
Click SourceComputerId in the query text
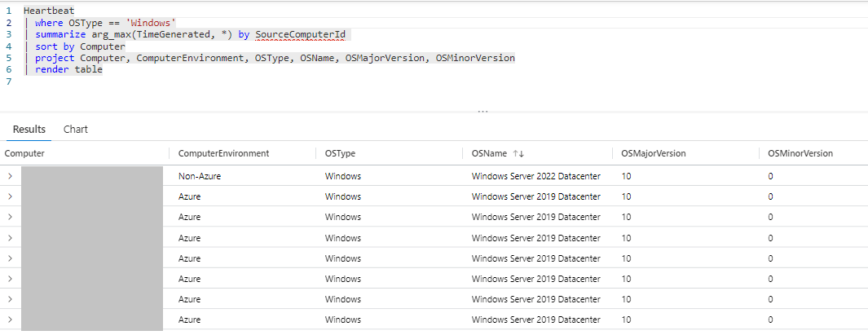coord(301,34)
